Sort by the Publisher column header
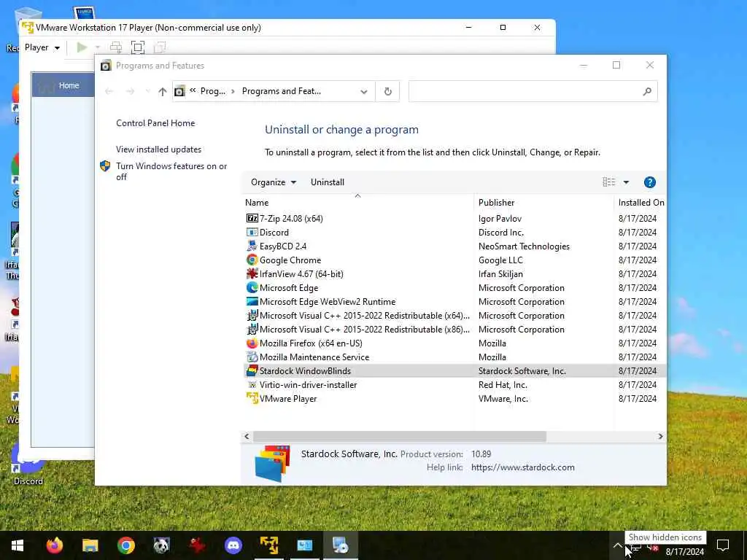This screenshot has height=560, width=747. pos(496,203)
